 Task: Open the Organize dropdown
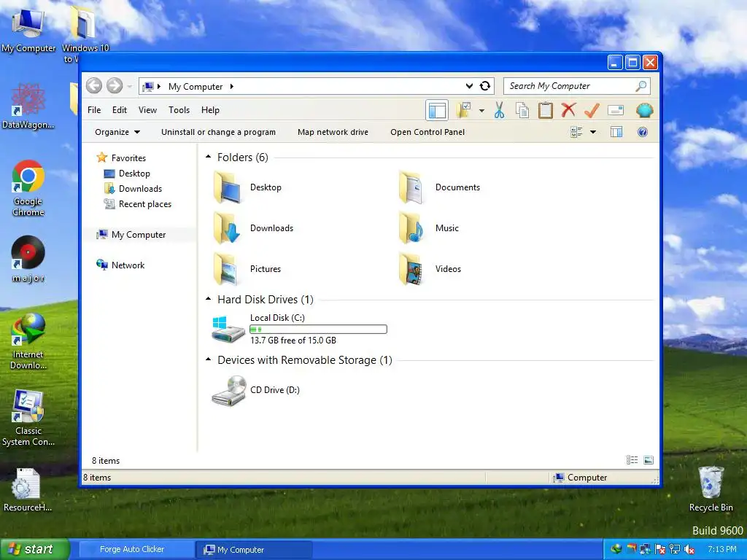click(117, 132)
